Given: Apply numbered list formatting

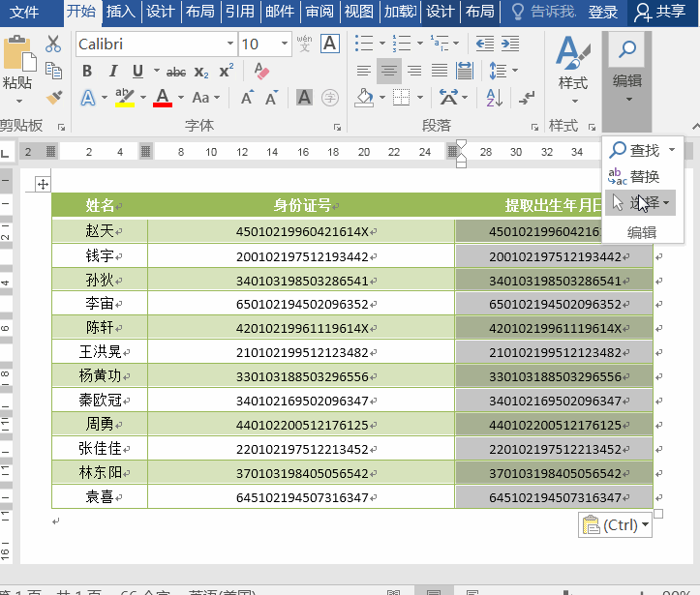Looking at the screenshot, I should 402,44.
